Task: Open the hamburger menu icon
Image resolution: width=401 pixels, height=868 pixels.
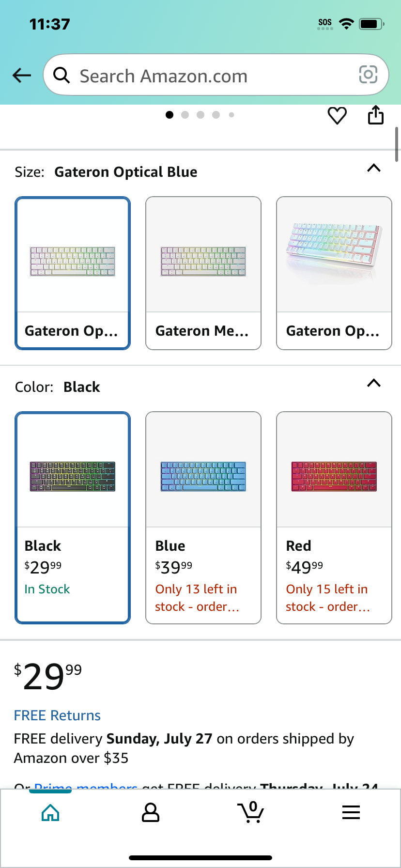Action: click(x=351, y=812)
